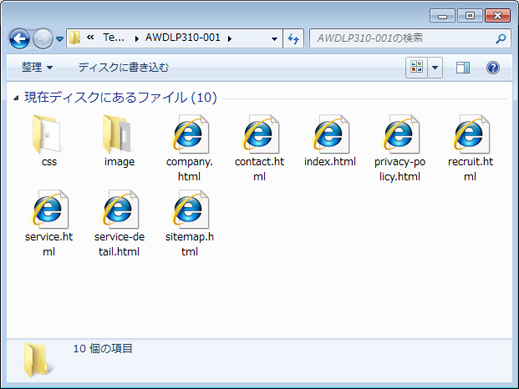This screenshot has width=519, height=389.
Task: Open the 整理 menu
Action: tap(37, 67)
